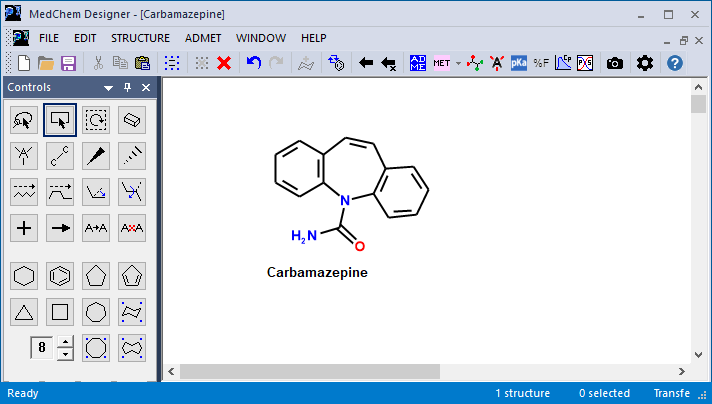Click the left arrow with X toolbar icon
The height and width of the screenshot is (404, 712).
point(389,63)
